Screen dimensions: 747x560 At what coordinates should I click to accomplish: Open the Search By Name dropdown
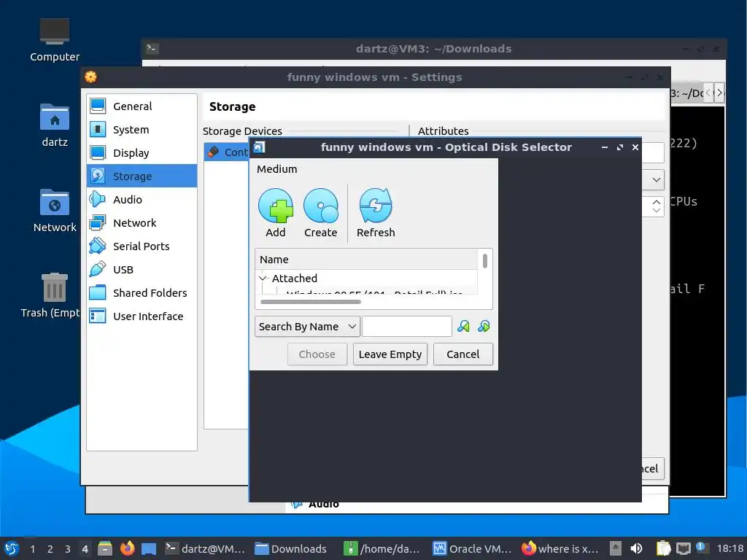[x=307, y=327]
